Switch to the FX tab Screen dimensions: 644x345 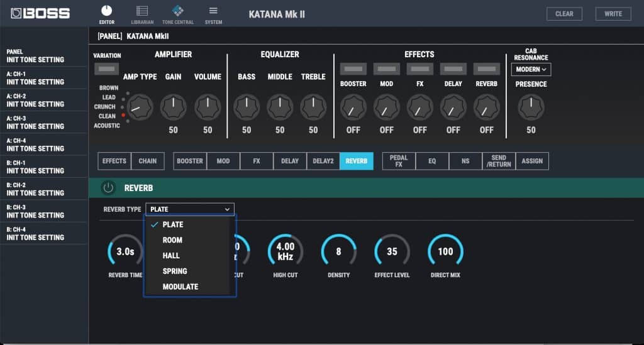pos(257,162)
